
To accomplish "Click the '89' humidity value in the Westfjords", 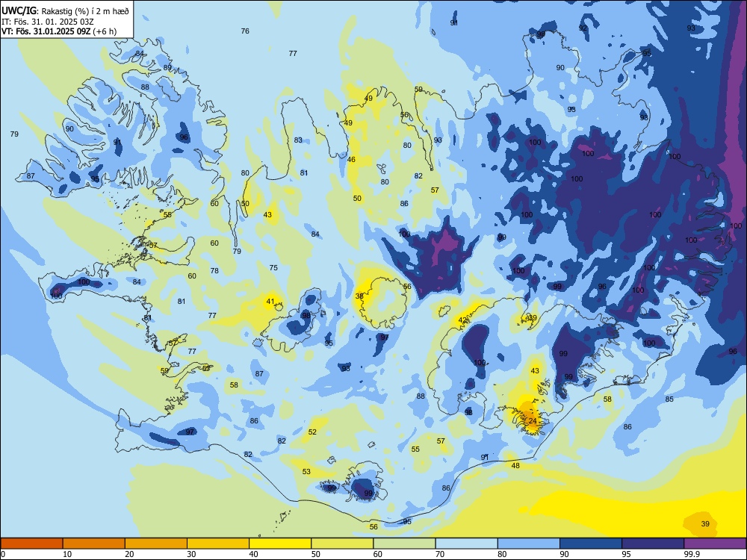I will pos(167,68).
